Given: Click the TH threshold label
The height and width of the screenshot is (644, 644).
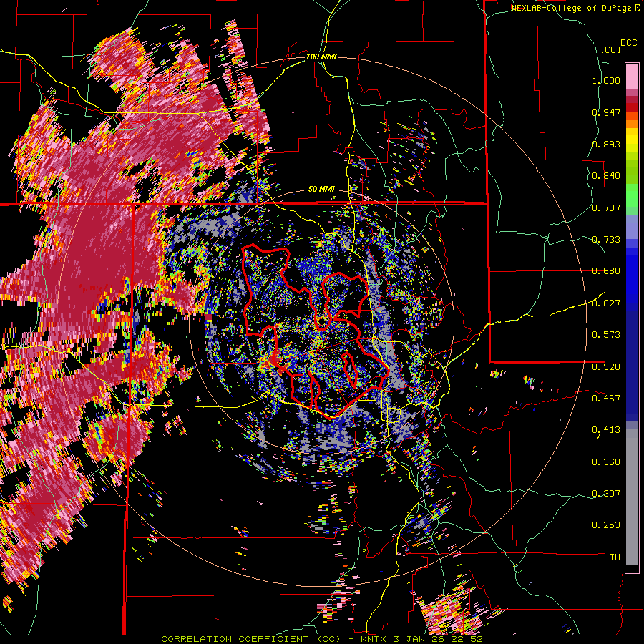Looking at the screenshot, I should 615,557.
